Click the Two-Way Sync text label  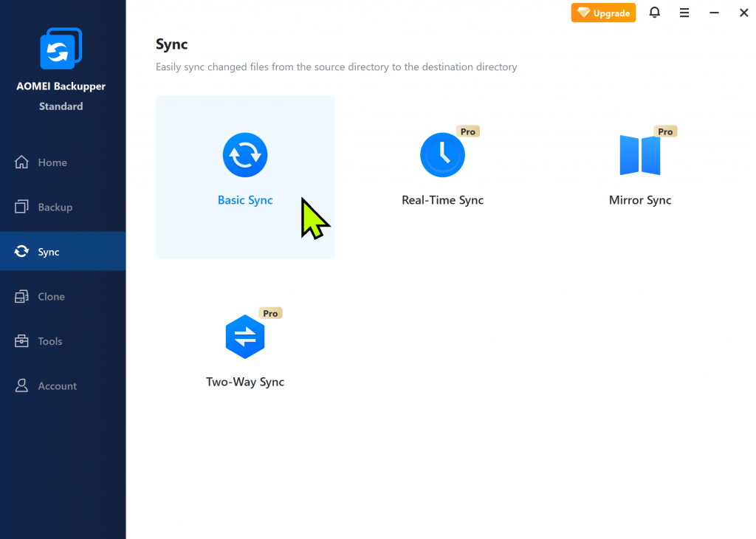coord(245,382)
